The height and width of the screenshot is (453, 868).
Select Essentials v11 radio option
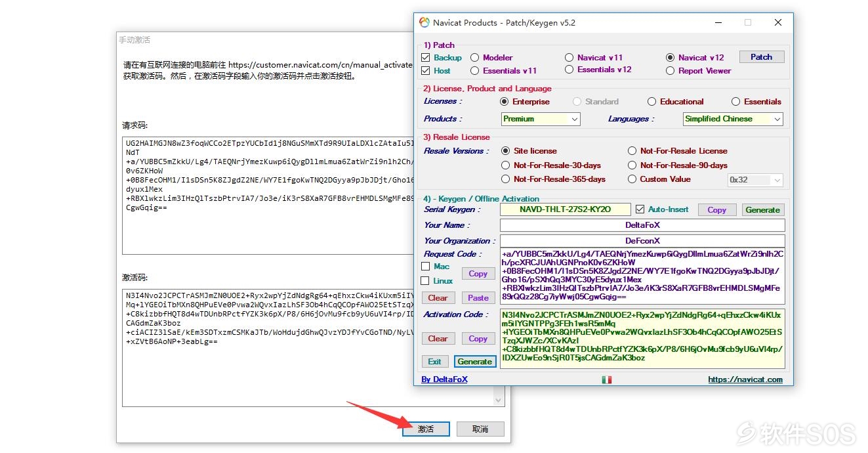pos(474,71)
